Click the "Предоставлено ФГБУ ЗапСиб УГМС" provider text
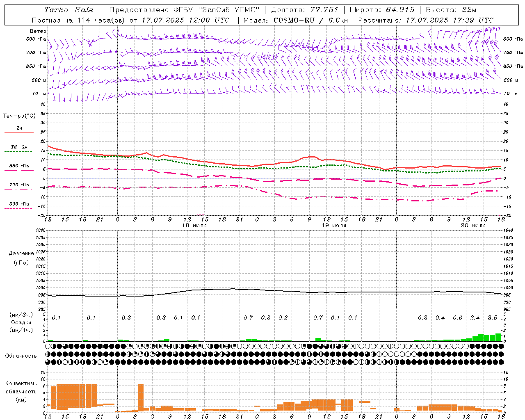Screen dimensions: 525x420 point(185,10)
